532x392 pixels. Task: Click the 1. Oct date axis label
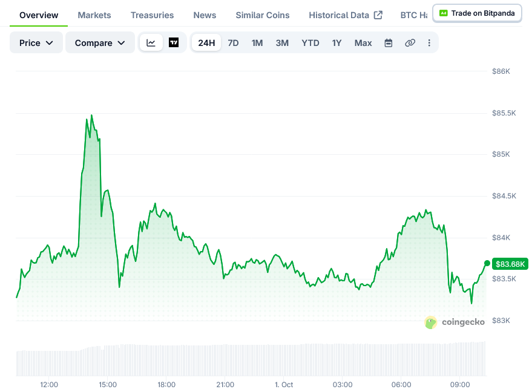(x=284, y=385)
